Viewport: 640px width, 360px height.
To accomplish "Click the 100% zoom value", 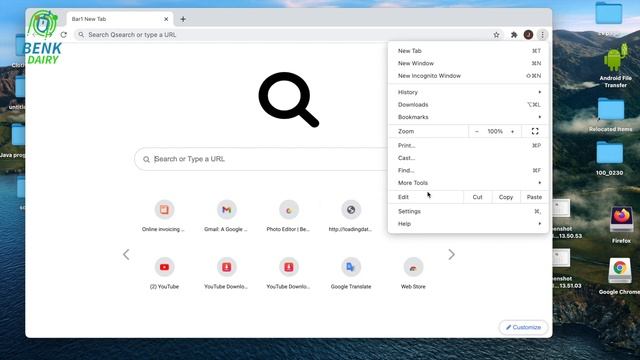I will [495, 131].
